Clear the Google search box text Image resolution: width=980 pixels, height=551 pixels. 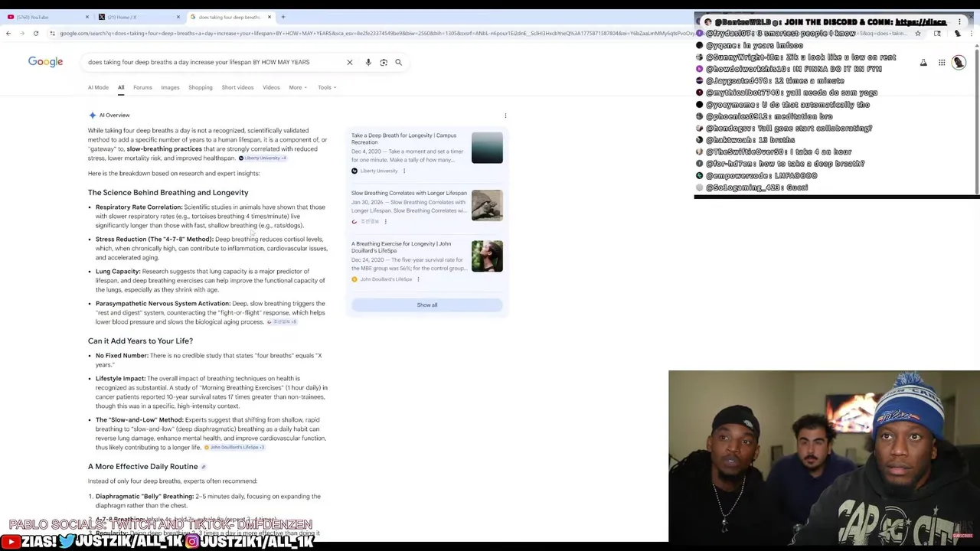click(350, 62)
